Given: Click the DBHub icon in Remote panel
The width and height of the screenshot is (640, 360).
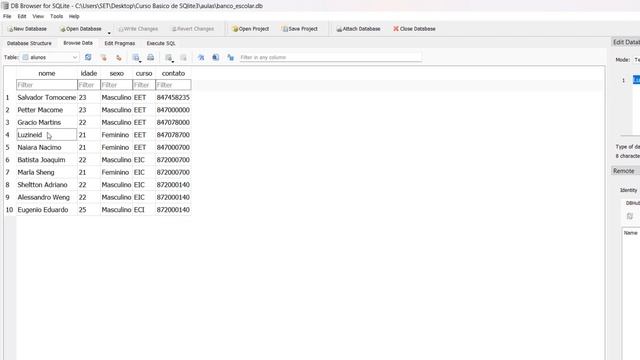Looking at the screenshot, I should [x=630, y=216].
